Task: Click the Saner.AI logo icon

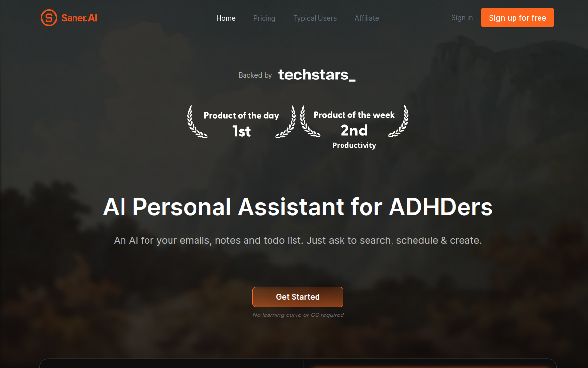Action: pos(49,18)
